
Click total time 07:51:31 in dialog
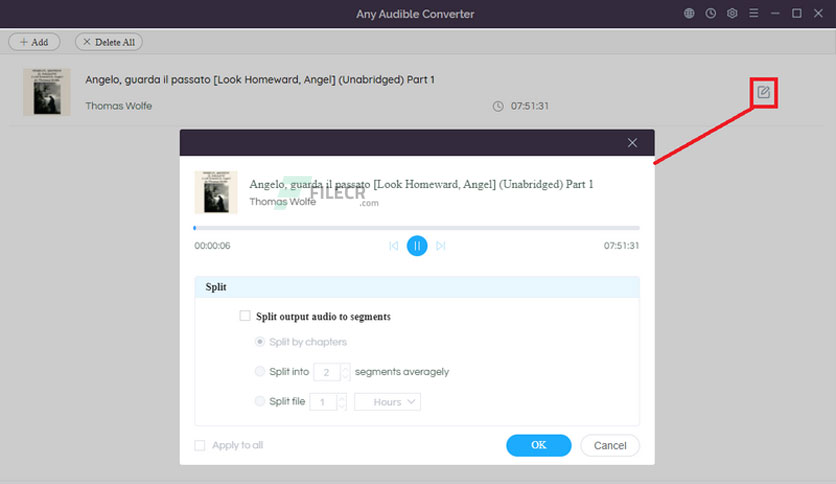pos(621,246)
